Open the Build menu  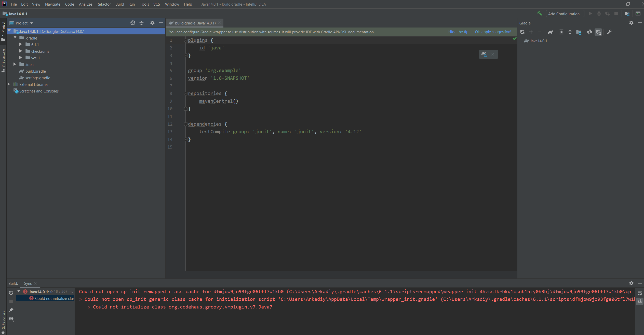coord(119,4)
